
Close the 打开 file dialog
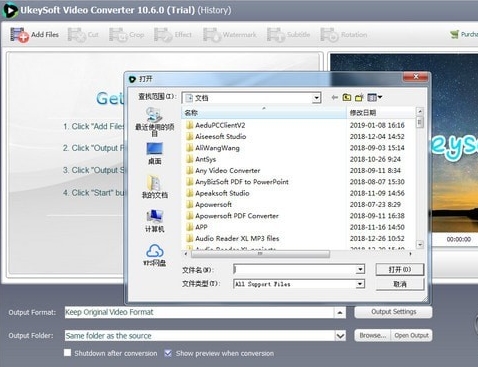coord(415,77)
